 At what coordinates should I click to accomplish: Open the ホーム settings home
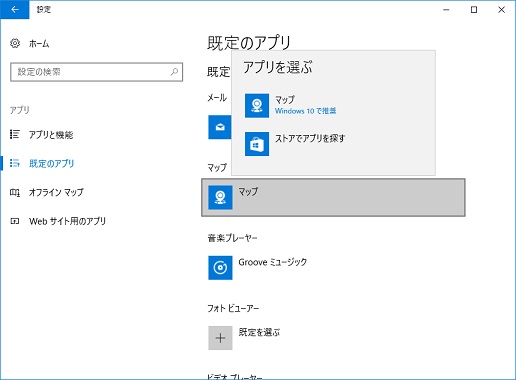39,44
